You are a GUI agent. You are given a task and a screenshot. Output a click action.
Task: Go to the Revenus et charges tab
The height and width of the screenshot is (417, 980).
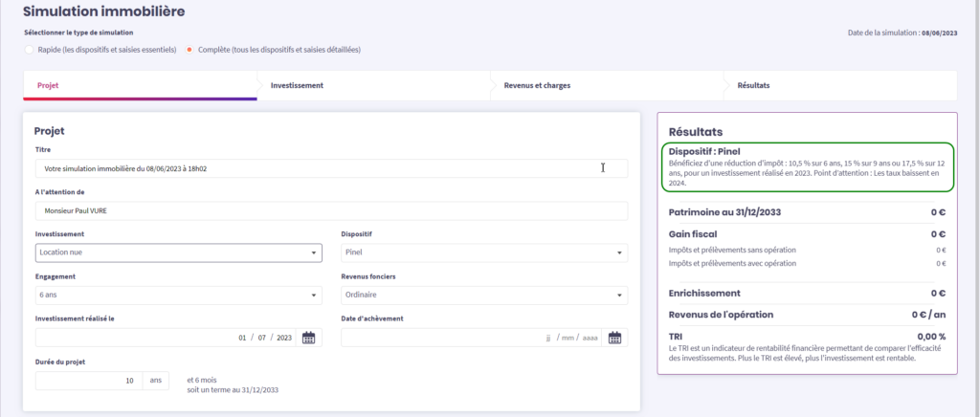coord(537,85)
